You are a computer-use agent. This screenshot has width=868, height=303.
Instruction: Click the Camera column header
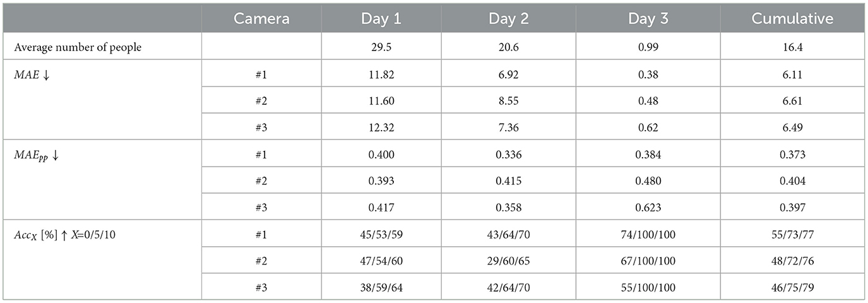[x=261, y=19]
